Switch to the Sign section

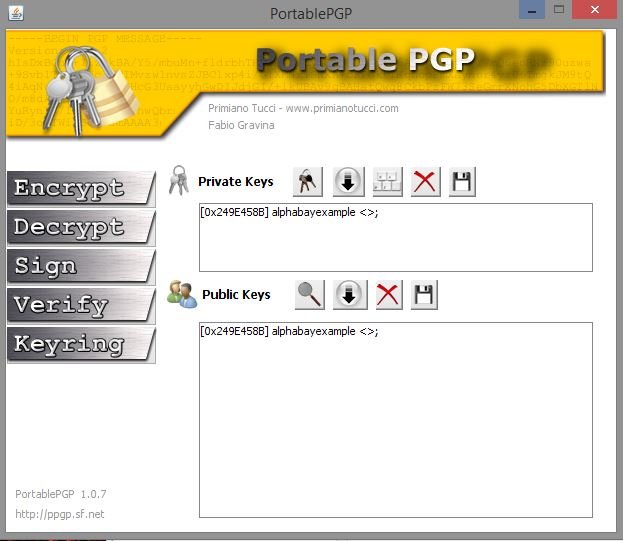[81, 266]
